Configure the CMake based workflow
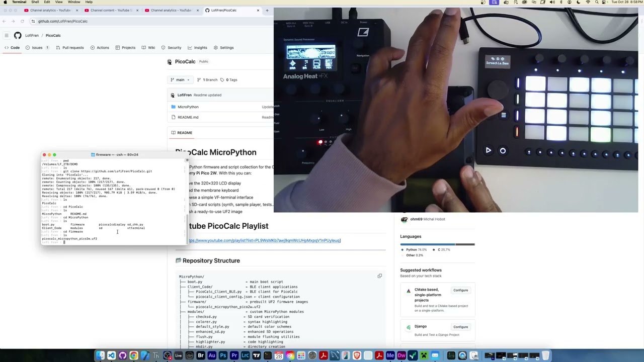This screenshot has width=644, height=362. pyautogui.click(x=460, y=290)
